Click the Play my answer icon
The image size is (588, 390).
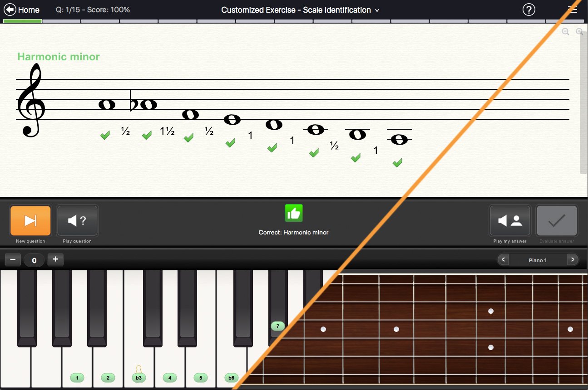pyautogui.click(x=509, y=221)
